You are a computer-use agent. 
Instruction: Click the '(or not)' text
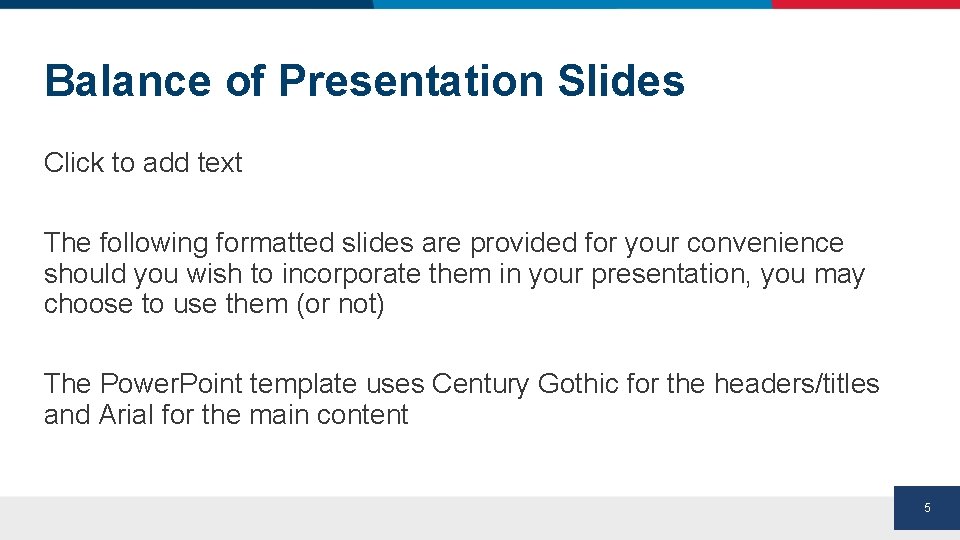(x=340, y=304)
